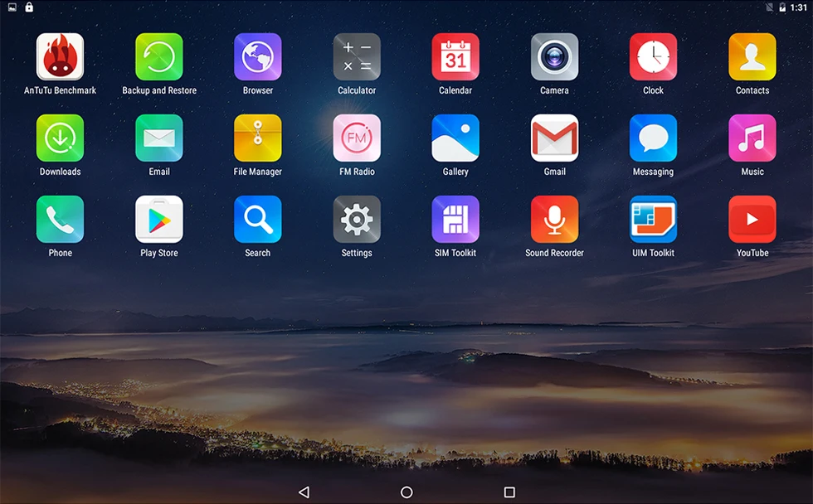Open the Browser app
Screen dimensions: 813x504
(258, 57)
